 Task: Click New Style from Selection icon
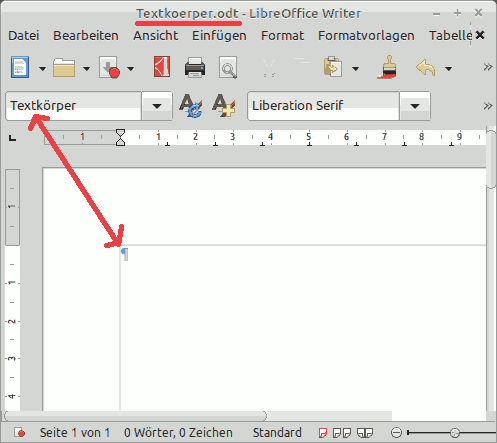[x=224, y=106]
